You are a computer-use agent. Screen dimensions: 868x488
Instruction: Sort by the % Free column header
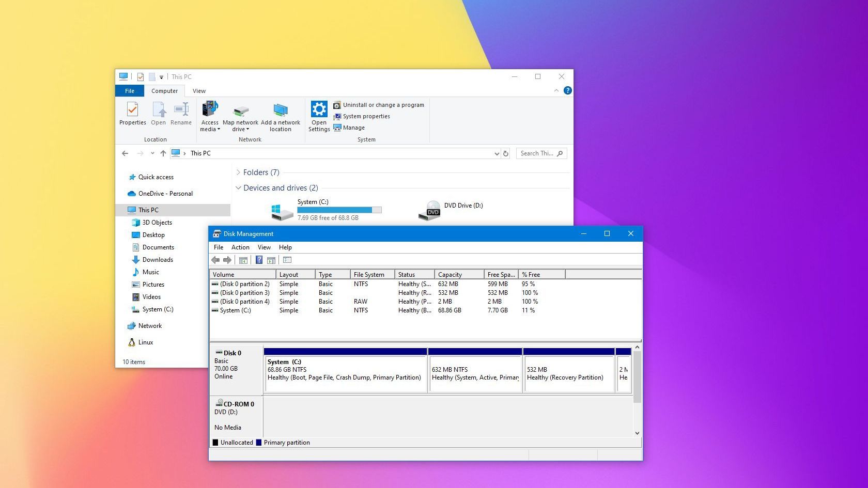pyautogui.click(x=542, y=275)
